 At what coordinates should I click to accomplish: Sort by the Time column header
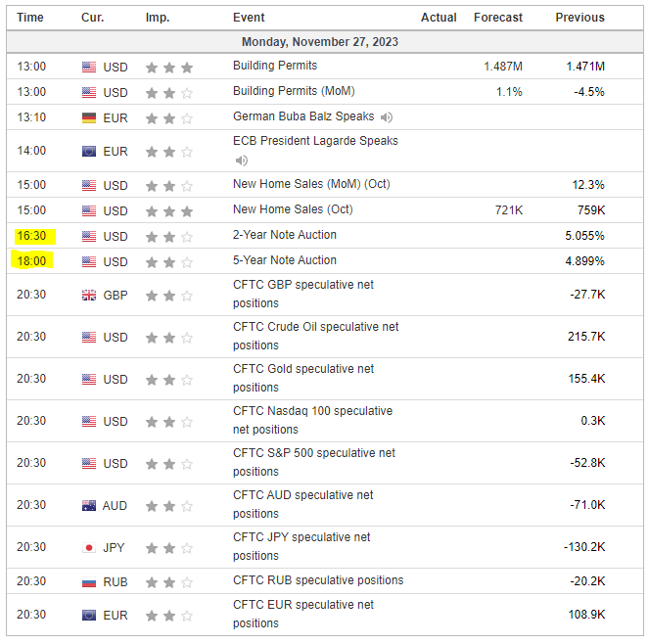tap(30, 18)
